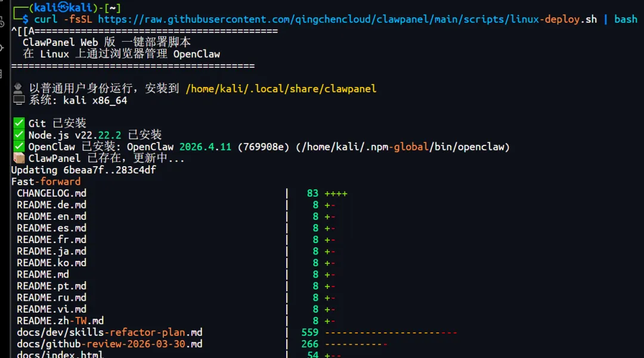
Task: Click the file name README.zh-TW.md
Action: 60,320
